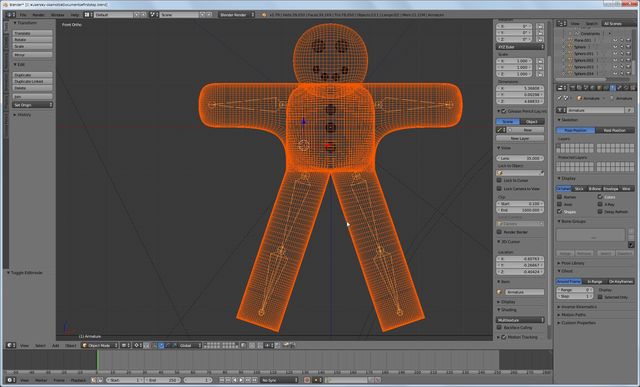640x387 pixels.
Task: Toggle the Grease Pencil checkbox
Action: pyautogui.click(x=504, y=111)
